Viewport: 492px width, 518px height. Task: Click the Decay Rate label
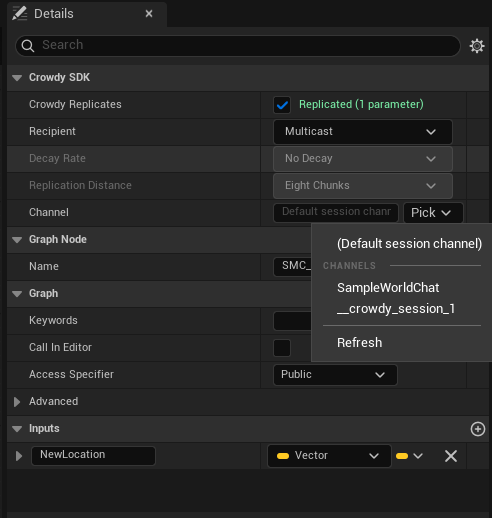tap(57, 158)
